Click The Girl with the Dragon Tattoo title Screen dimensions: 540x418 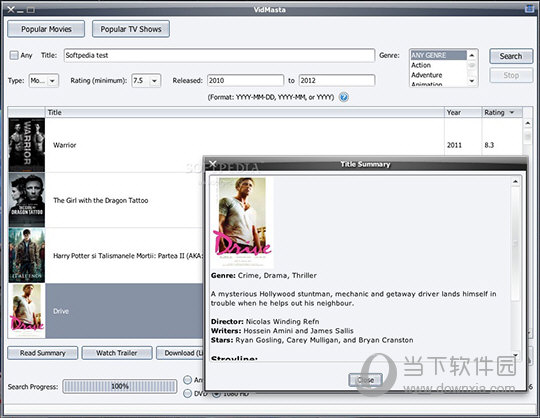(101, 200)
